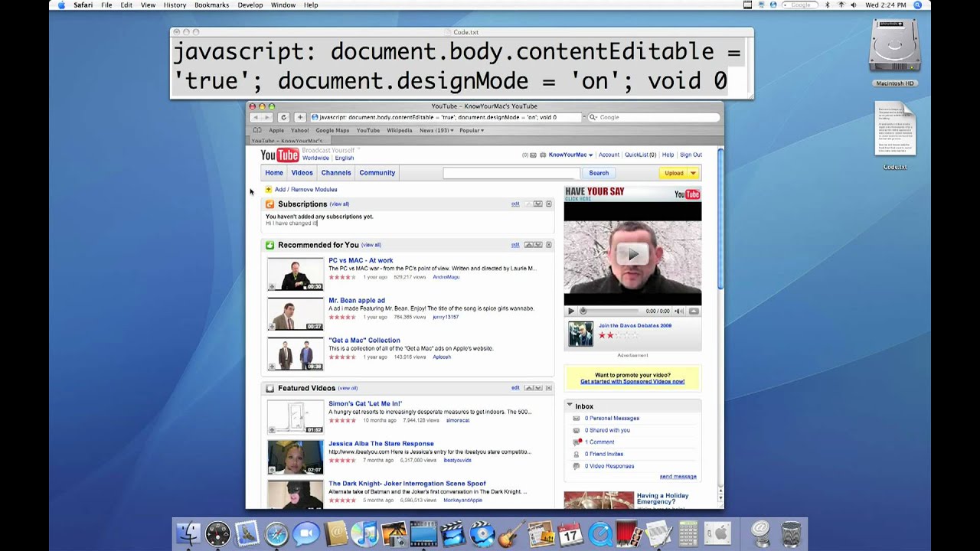Click the YouTube logo
This screenshot has width=980, height=551.
tap(279, 155)
